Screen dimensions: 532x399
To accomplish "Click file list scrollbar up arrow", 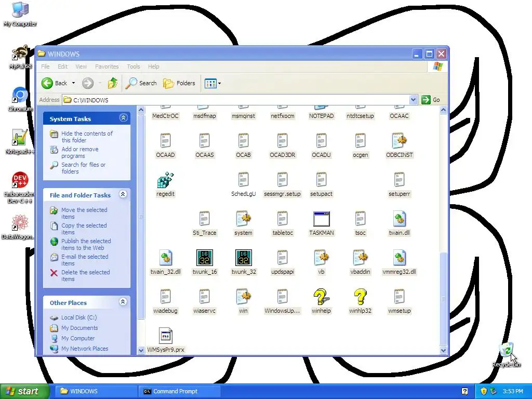I will (443, 110).
